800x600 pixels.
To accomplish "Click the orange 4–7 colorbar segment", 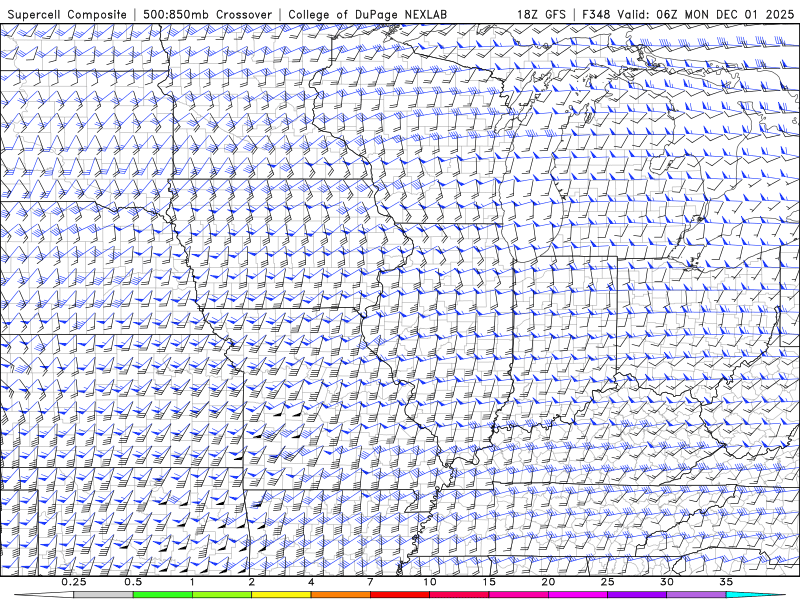I will pyautogui.click(x=340, y=595).
